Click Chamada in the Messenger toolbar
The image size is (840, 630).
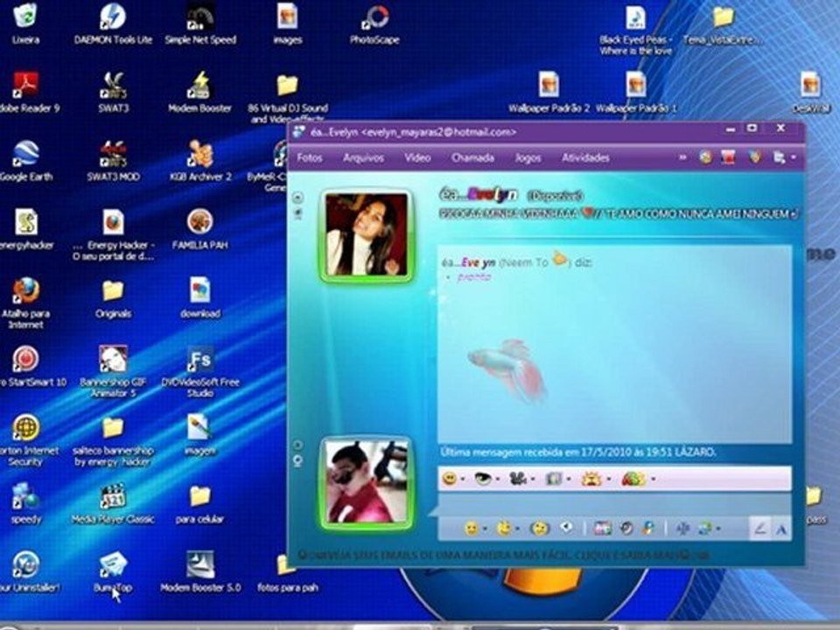[x=472, y=157]
